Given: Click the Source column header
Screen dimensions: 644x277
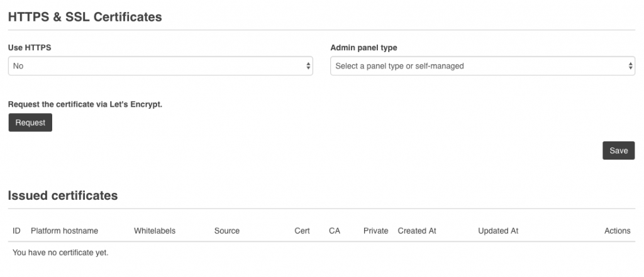Looking at the screenshot, I should [x=227, y=231].
